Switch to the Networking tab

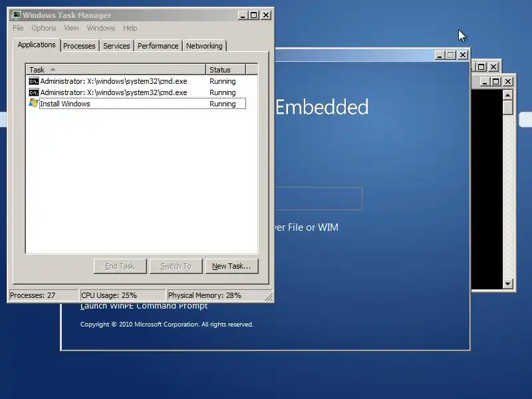204,46
